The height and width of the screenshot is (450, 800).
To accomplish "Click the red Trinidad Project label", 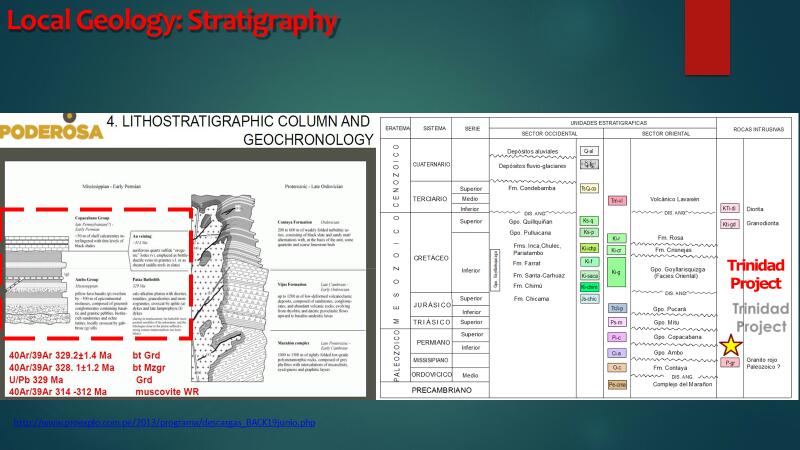I will (x=756, y=273).
